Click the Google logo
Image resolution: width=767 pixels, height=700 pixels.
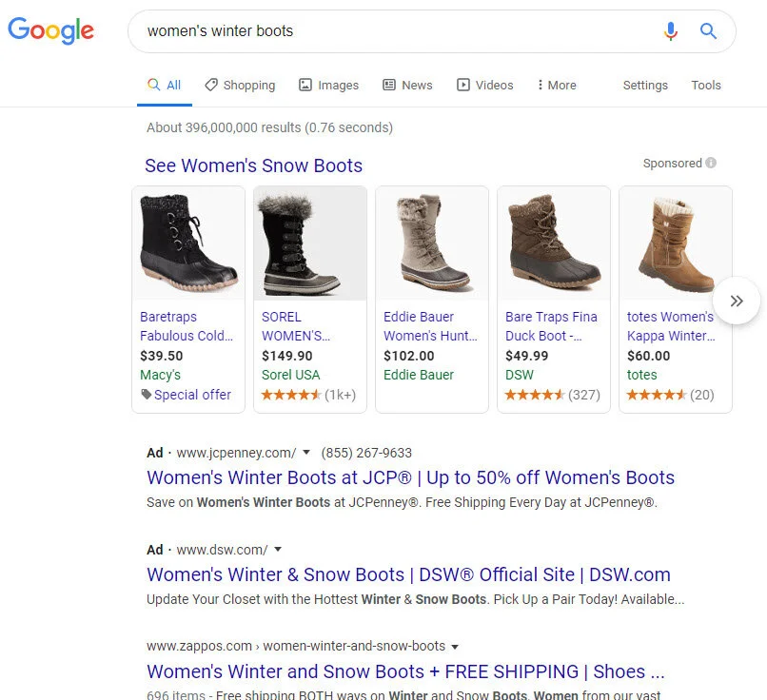click(50, 31)
